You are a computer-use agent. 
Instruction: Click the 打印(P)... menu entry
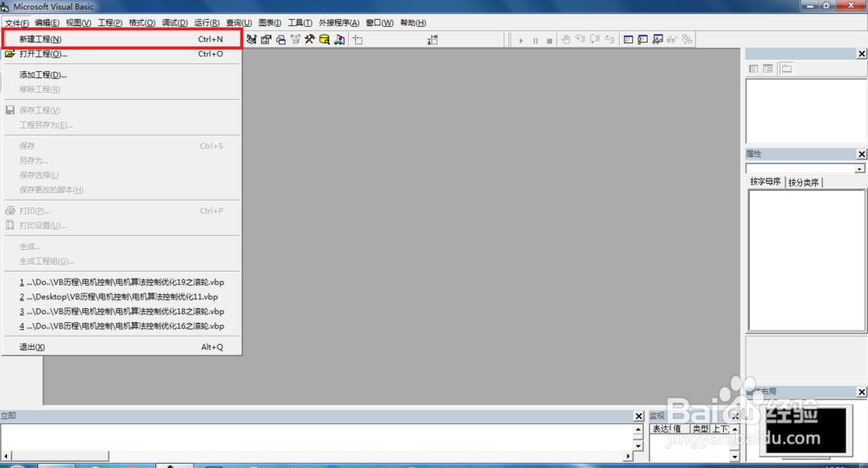[122, 211]
